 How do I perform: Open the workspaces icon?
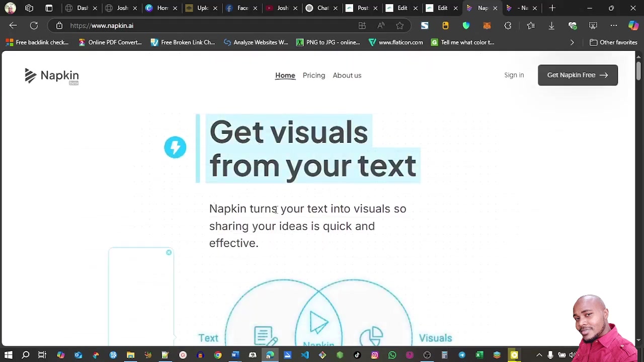tap(29, 8)
